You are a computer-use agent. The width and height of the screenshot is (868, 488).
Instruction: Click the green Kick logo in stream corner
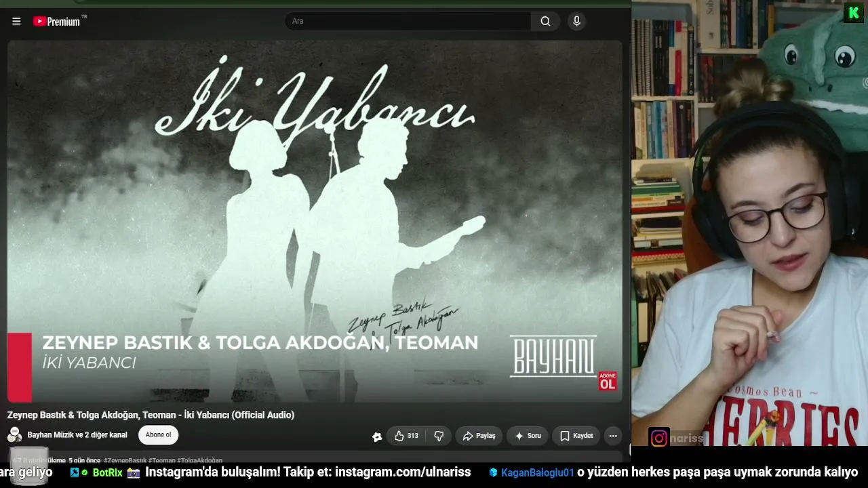pyautogui.click(x=854, y=13)
